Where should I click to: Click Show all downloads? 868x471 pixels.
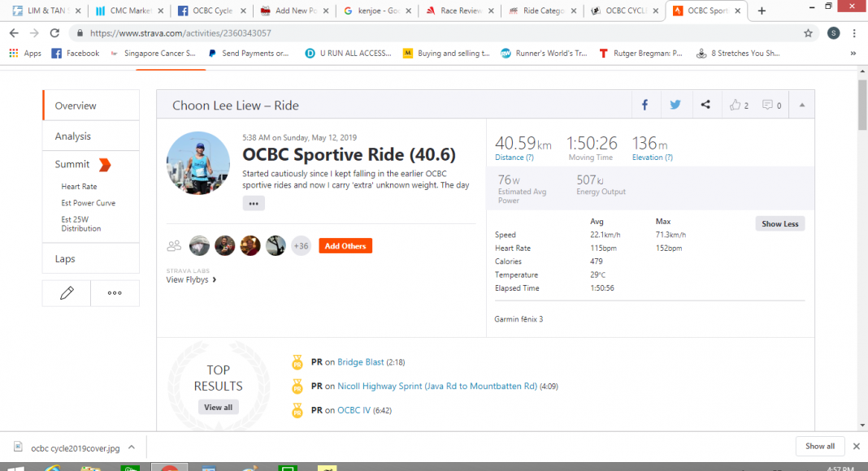tap(820, 446)
